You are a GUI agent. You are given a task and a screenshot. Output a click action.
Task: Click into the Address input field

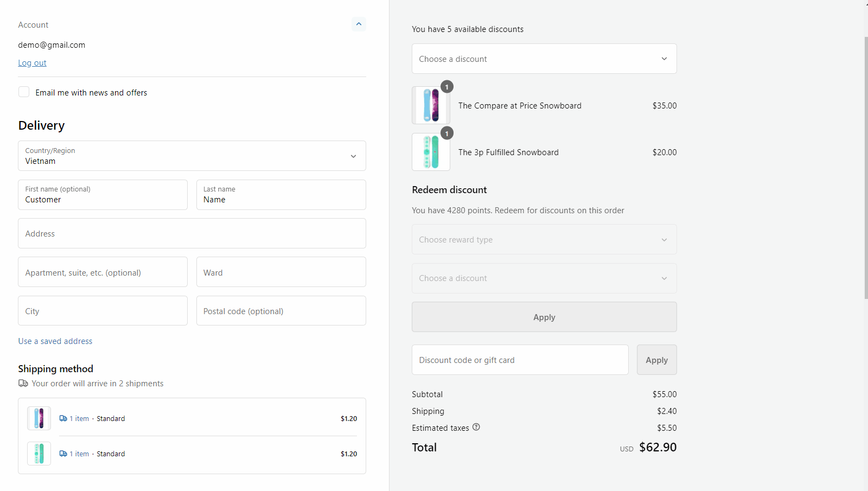[x=192, y=233]
